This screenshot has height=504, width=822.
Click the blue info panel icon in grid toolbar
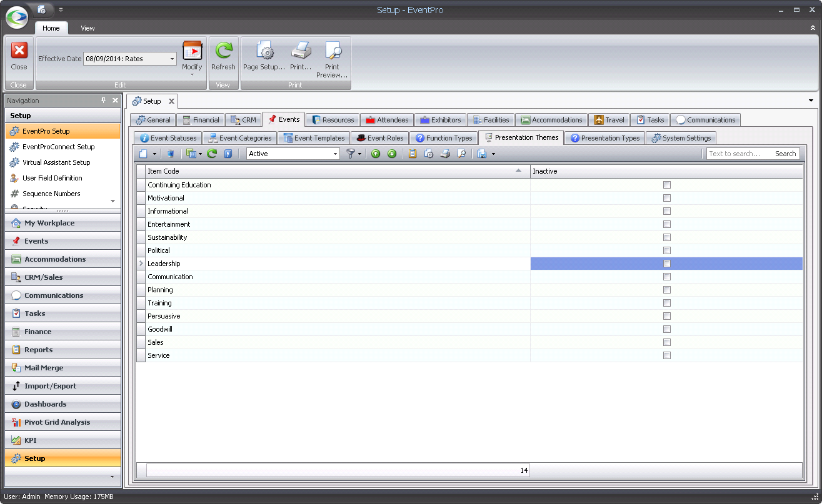228,154
